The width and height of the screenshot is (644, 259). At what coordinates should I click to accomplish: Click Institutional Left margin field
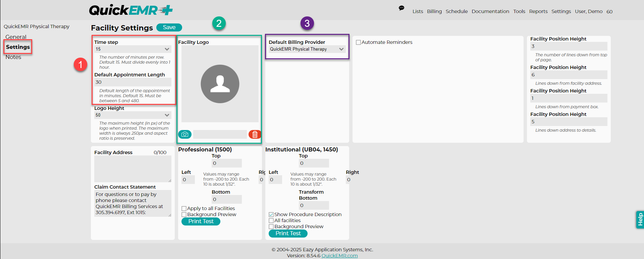click(275, 180)
